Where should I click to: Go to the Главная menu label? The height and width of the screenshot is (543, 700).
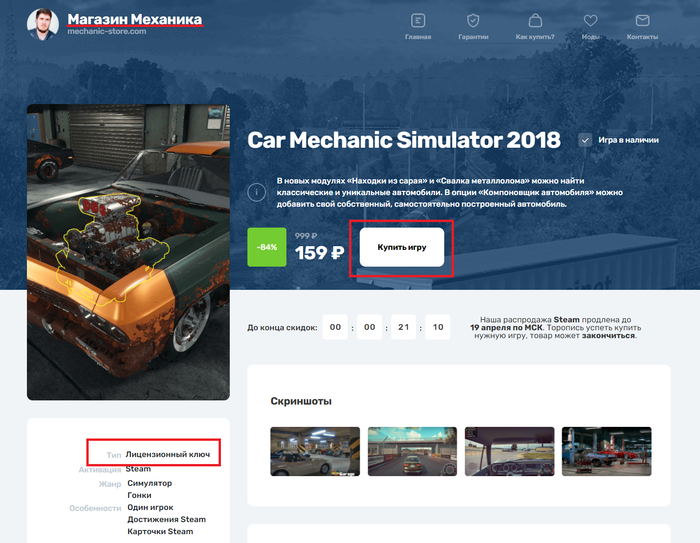tap(418, 37)
